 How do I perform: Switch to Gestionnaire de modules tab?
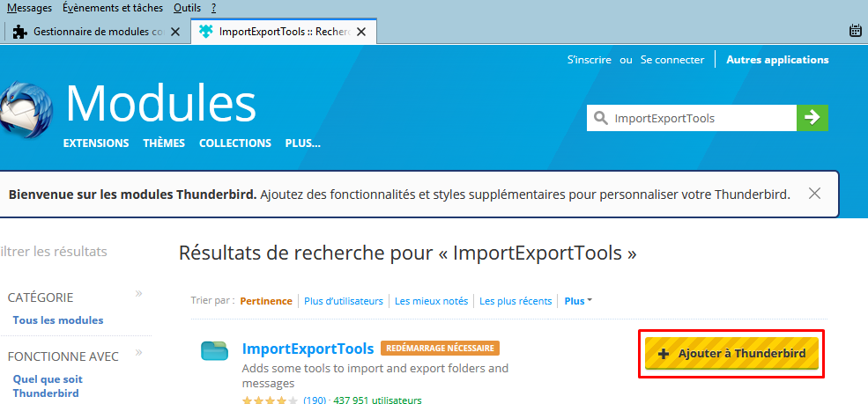(97, 32)
